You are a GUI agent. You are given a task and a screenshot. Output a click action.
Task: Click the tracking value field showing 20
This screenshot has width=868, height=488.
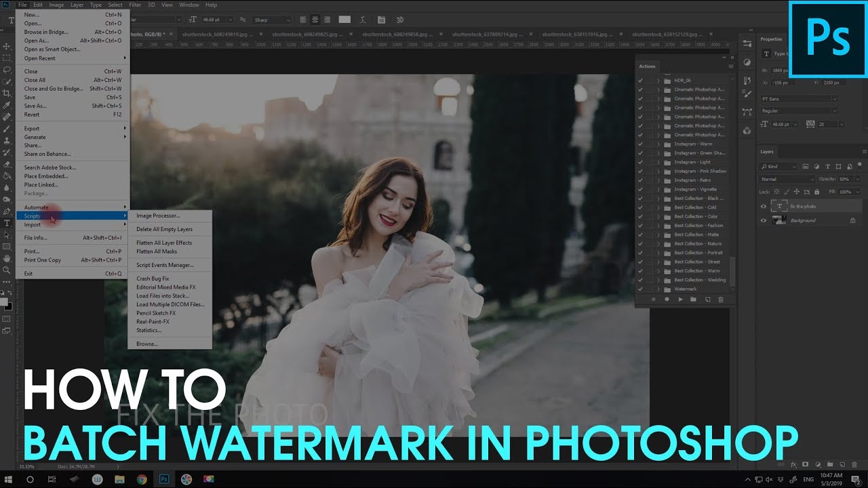click(826, 124)
